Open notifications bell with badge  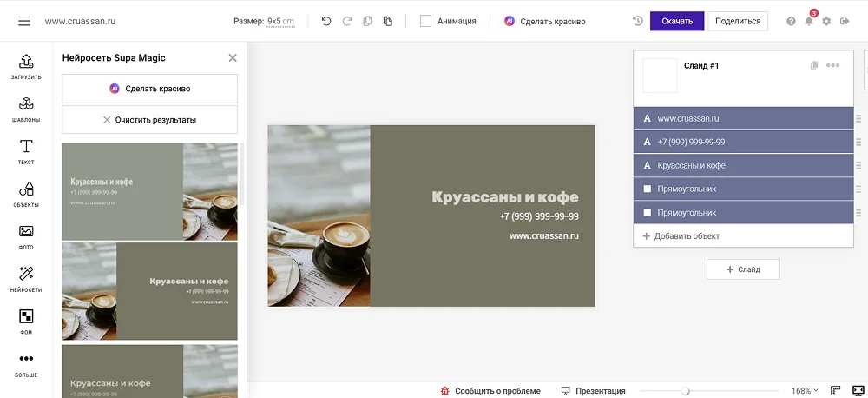[809, 20]
